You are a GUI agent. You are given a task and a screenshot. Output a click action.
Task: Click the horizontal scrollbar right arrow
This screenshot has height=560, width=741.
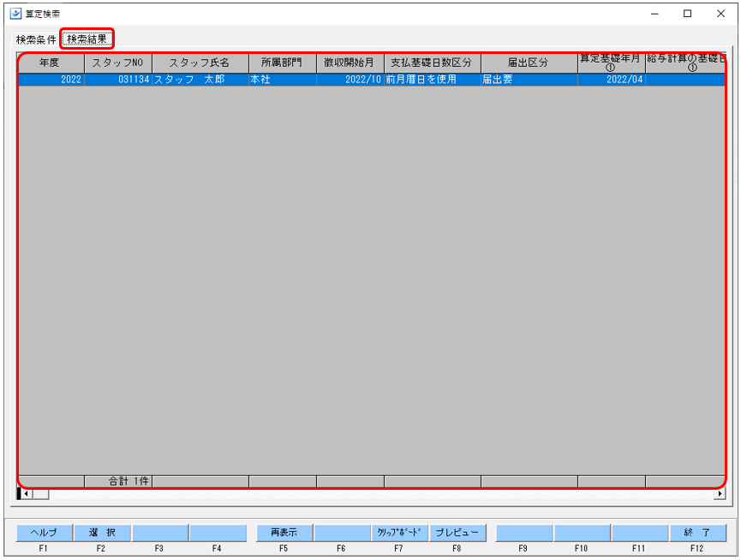point(720,494)
